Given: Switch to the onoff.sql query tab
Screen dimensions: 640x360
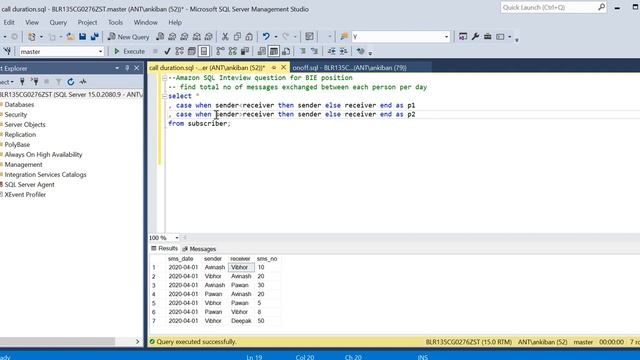Looking at the screenshot, I should [x=349, y=68].
